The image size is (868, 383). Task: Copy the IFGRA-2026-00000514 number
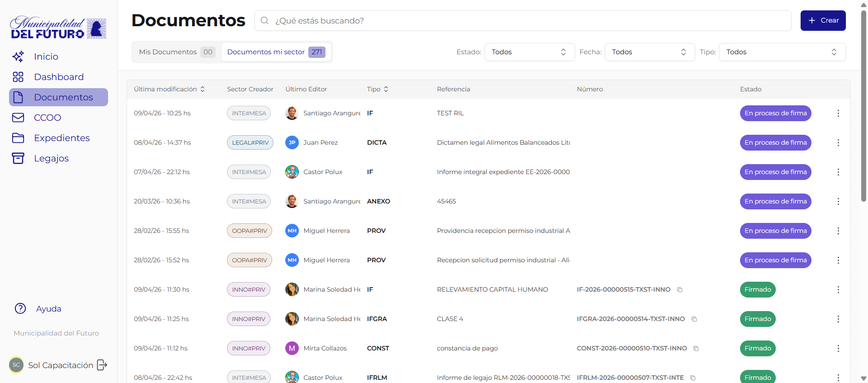tap(694, 319)
